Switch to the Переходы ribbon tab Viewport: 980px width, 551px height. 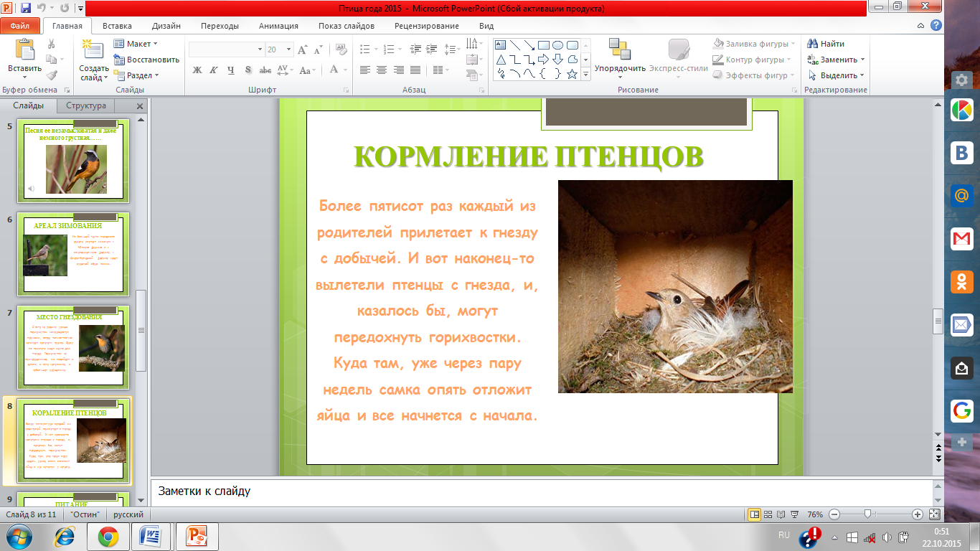coord(220,26)
